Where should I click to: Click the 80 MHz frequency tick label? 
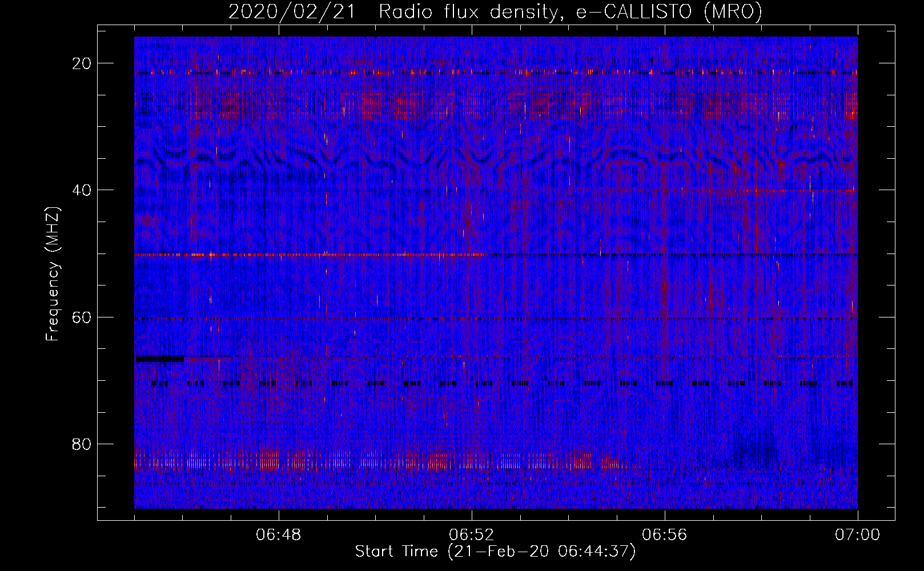pos(82,444)
